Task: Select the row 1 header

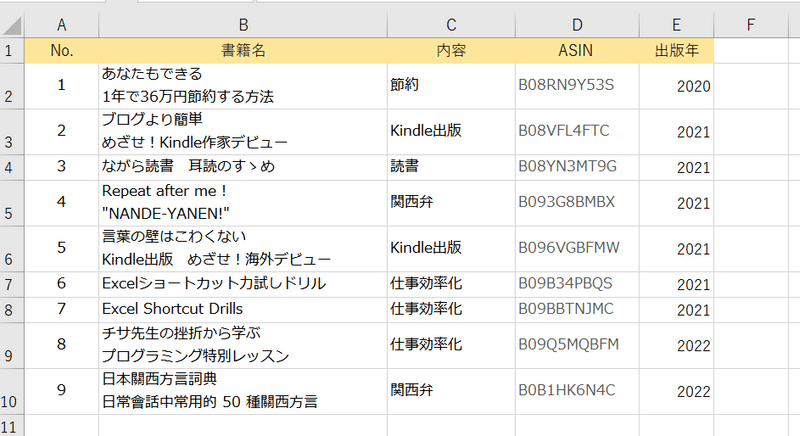Action: coord(11,50)
